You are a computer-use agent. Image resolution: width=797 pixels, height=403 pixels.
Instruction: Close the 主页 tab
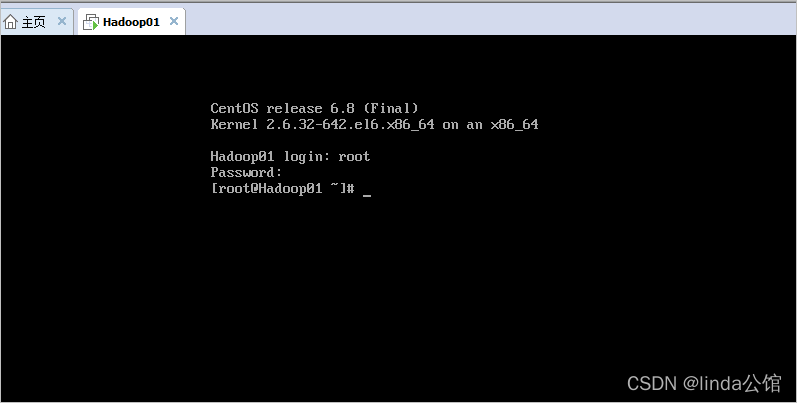(x=61, y=21)
